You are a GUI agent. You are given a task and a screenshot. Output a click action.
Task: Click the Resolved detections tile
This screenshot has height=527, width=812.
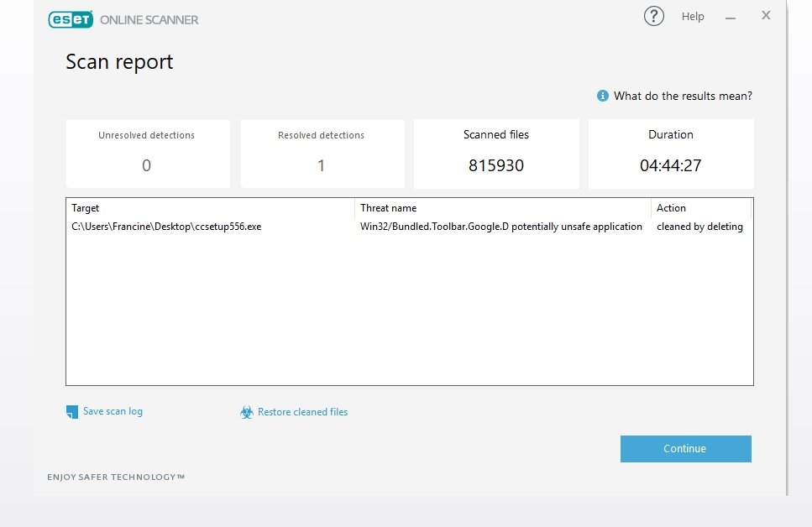coord(322,154)
